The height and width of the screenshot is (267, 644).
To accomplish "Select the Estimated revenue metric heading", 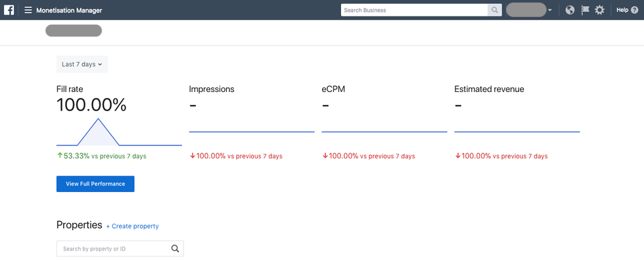I will tap(489, 89).
